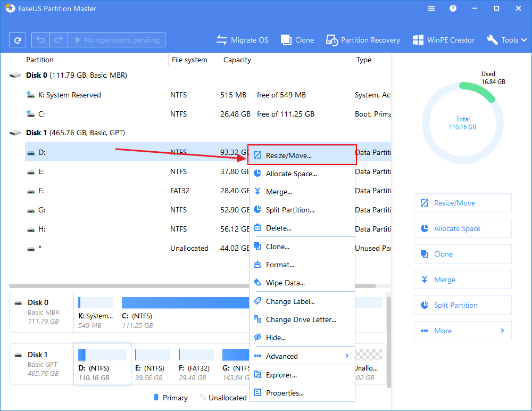This screenshot has height=411, width=532.
Task: Open the task list icon in the title bar
Action: click(x=431, y=9)
